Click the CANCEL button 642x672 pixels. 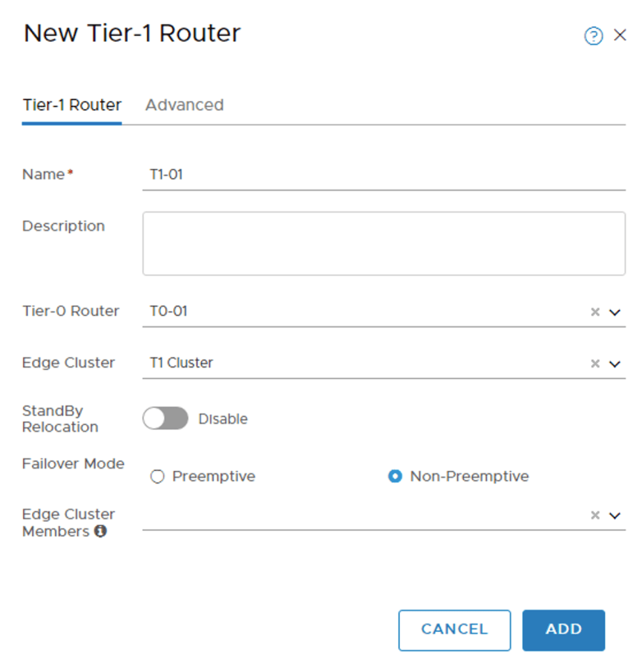(x=454, y=629)
